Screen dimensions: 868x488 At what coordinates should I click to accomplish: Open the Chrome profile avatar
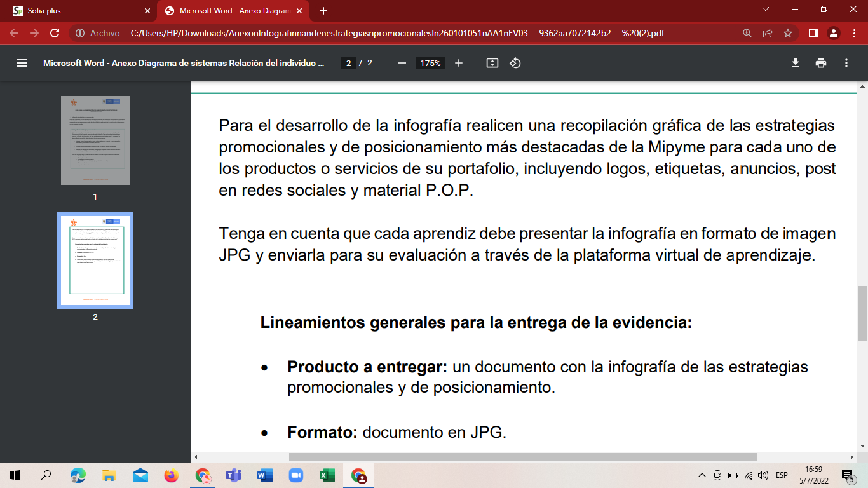click(x=834, y=33)
